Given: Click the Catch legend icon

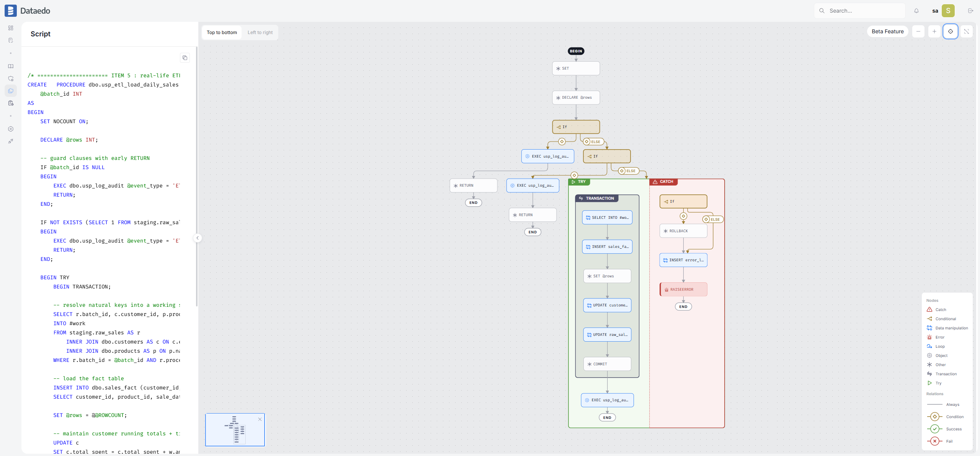Looking at the screenshot, I should [x=929, y=309].
